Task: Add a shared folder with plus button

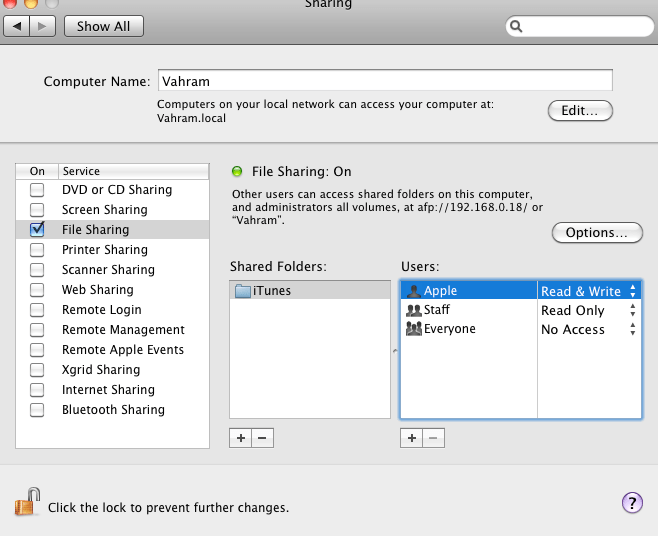Action: click(240, 438)
